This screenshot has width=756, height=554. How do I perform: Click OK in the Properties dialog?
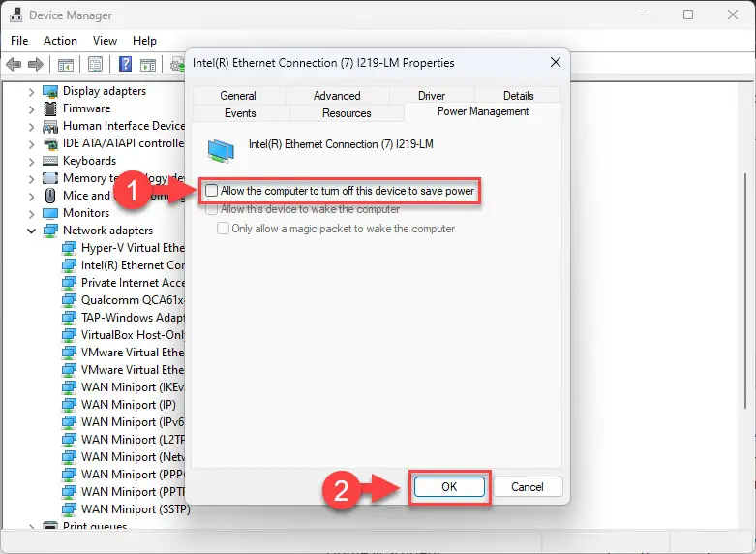click(x=449, y=487)
